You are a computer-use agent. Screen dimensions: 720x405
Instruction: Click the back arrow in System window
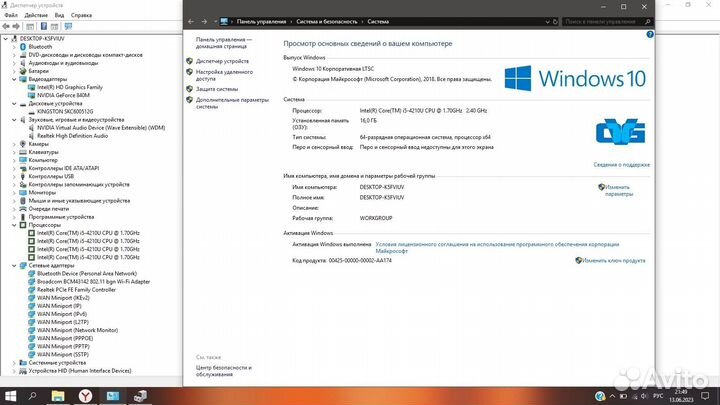[x=191, y=22]
